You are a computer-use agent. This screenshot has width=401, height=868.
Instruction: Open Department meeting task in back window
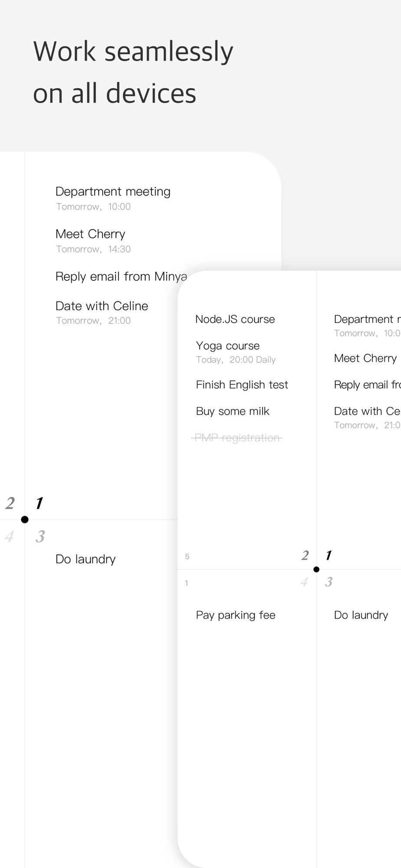tap(113, 191)
